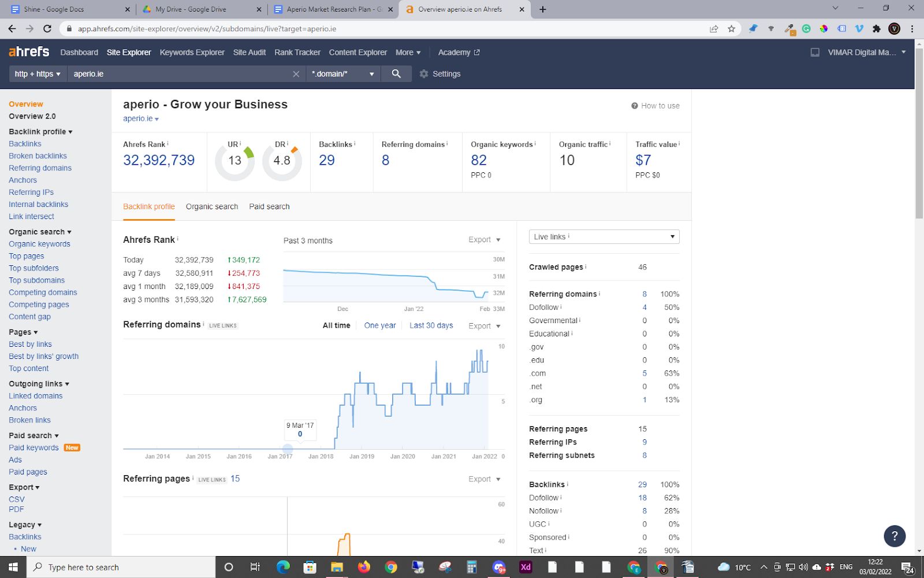Open File Explorer from the taskbar
Image resolution: width=924 pixels, height=578 pixels.
pyautogui.click(x=337, y=567)
